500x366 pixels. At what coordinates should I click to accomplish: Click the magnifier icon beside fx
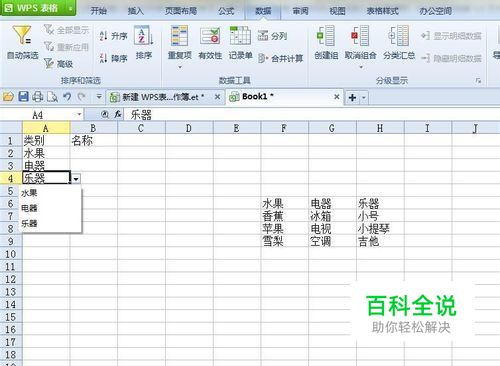[x=105, y=114]
